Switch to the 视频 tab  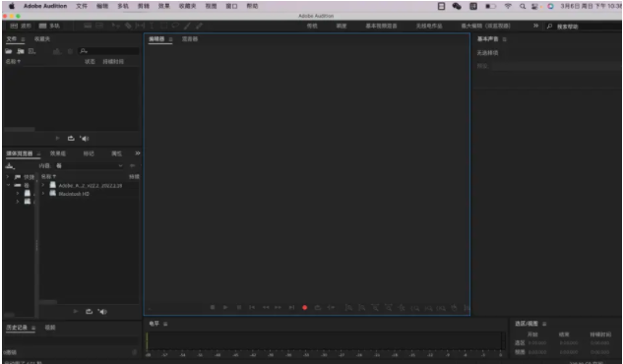click(50, 328)
